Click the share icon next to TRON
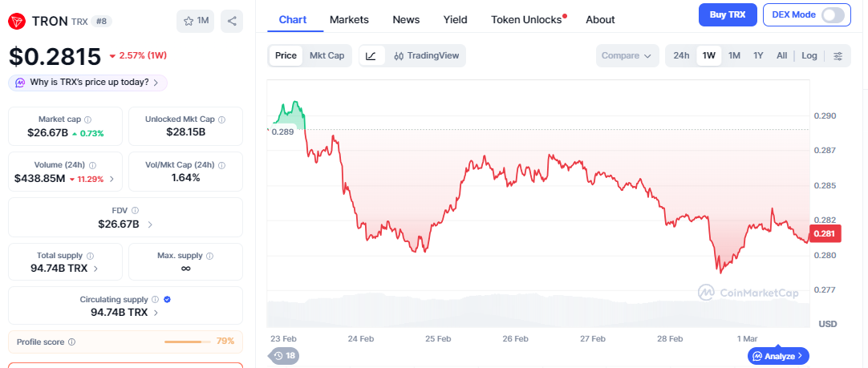This screenshot has height=368, width=868. [x=231, y=21]
